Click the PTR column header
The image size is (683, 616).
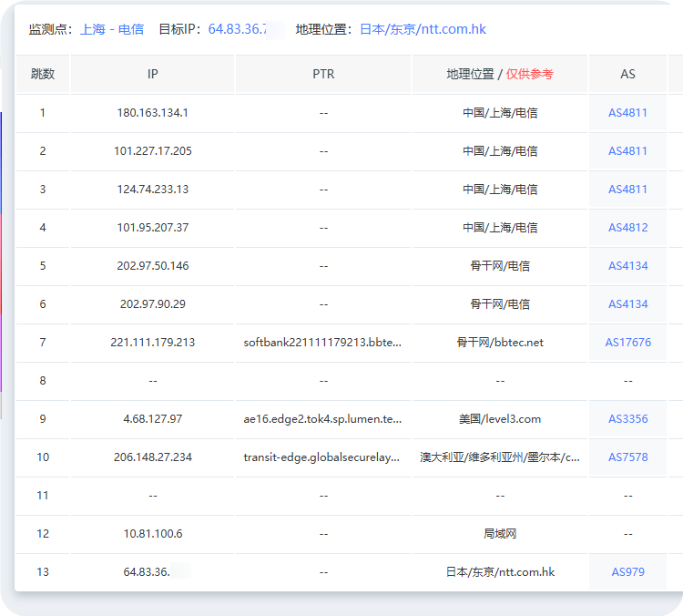tap(323, 74)
